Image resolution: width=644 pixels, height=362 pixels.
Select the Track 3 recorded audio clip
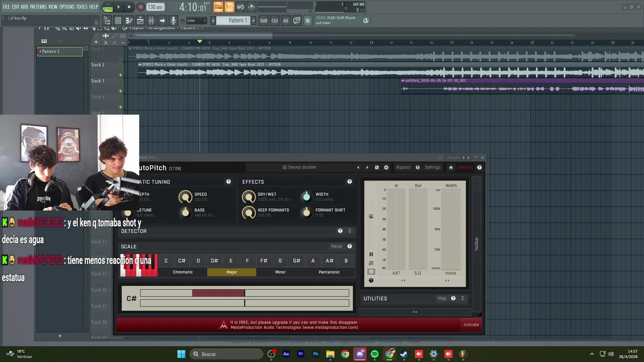click(x=522, y=85)
